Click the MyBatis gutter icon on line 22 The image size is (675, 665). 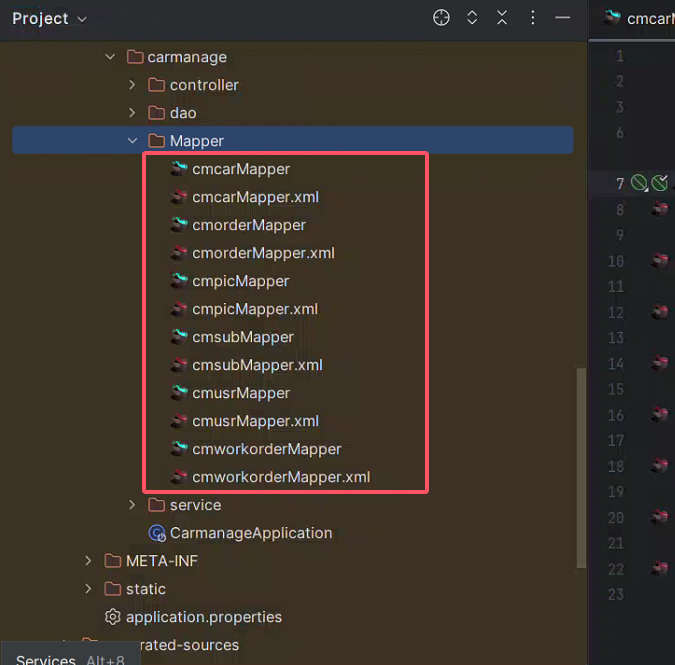[660, 568]
